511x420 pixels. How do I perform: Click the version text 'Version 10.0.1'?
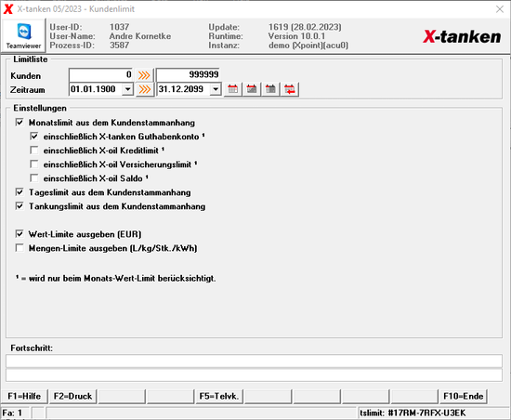[x=296, y=36]
